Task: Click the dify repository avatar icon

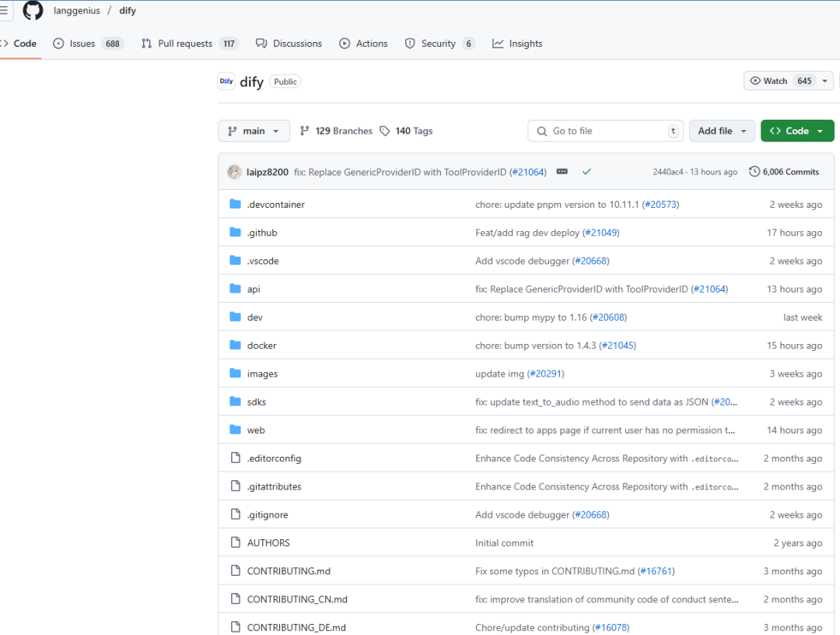Action: pyautogui.click(x=226, y=82)
